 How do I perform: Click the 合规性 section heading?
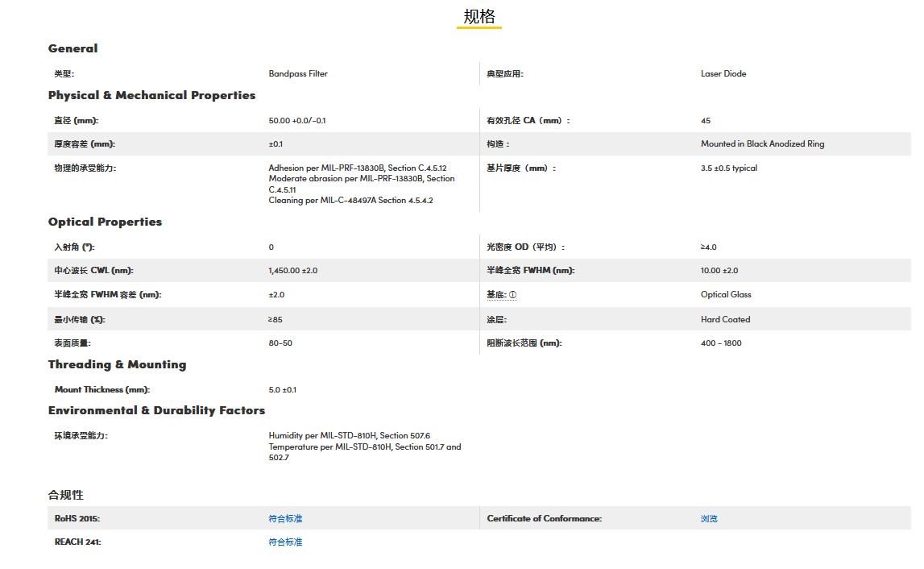66,495
